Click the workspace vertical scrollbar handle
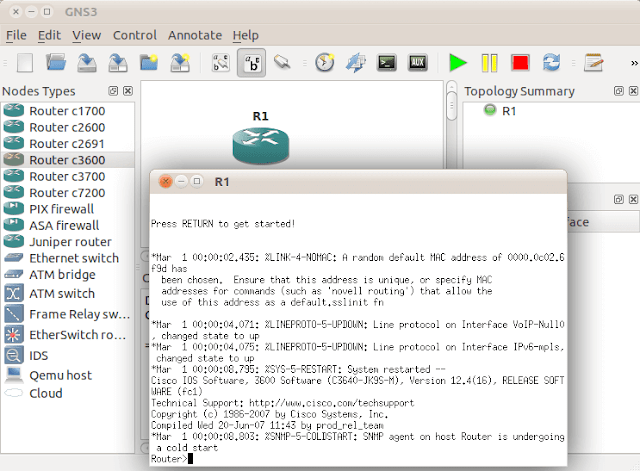The width and height of the screenshot is (640, 471). (x=451, y=106)
